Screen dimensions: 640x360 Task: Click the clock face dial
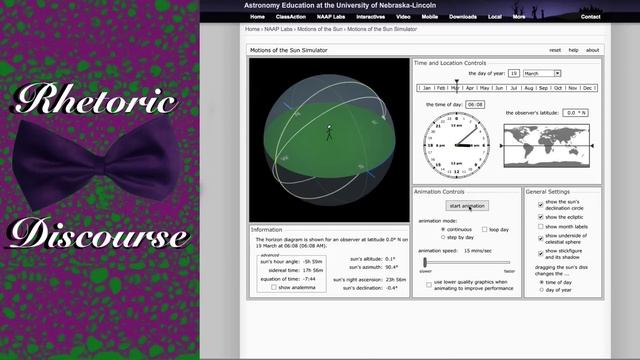(456, 145)
